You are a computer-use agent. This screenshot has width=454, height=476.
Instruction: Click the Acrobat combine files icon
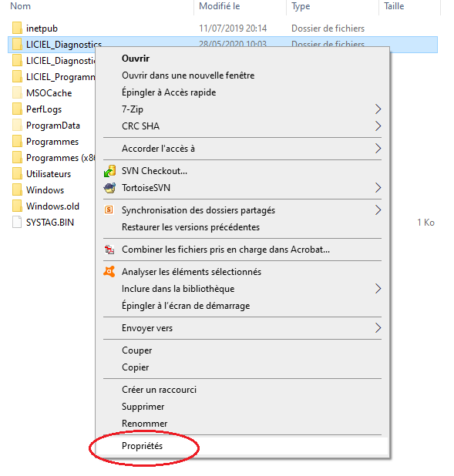(x=109, y=250)
